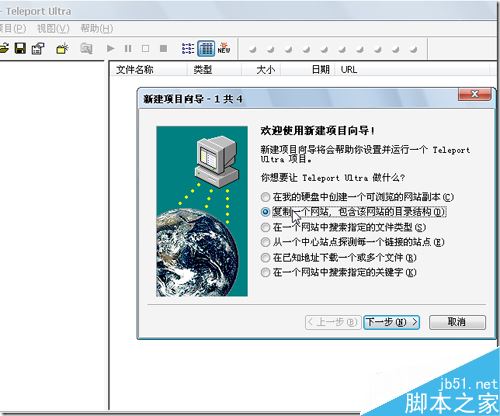This screenshot has width=500, height=416.
Task: Click the hollow square stop button
Action: tap(146, 49)
